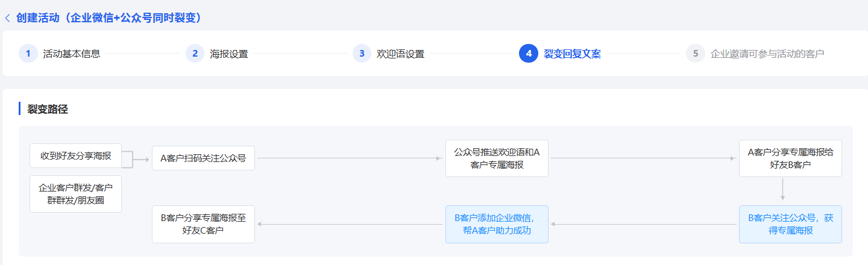Go to the 海报设置 step
Viewport: 868px width, 265px height.
click(229, 54)
